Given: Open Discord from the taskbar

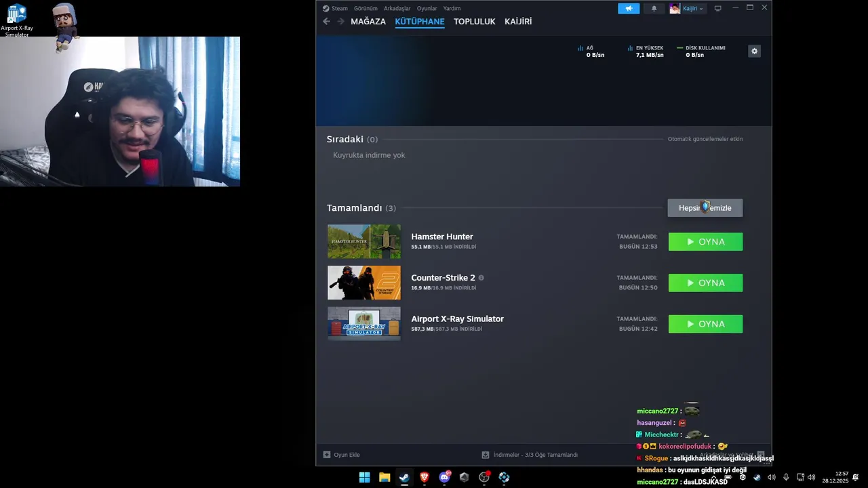Looking at the screenshot, I should click(x=444, y=477).
